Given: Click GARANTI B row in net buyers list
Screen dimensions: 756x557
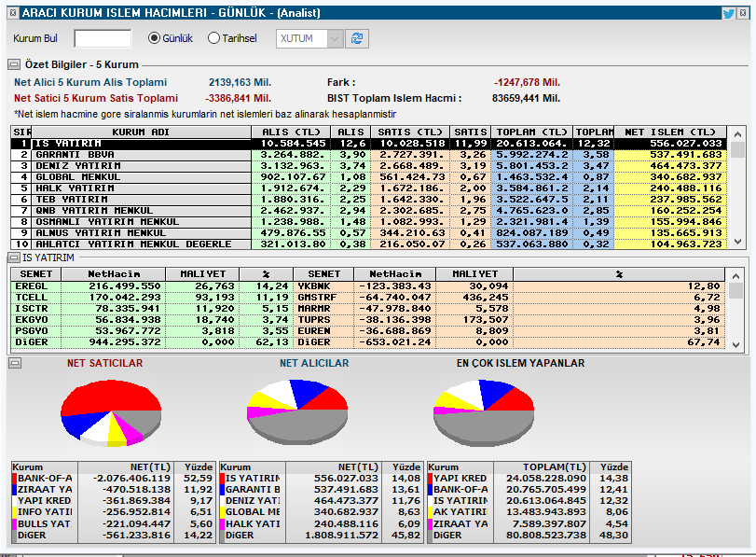Looking at the screenshot, I should (321, 490).
